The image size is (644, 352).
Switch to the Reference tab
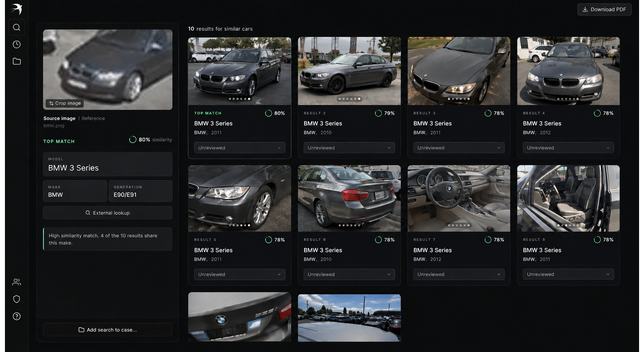click(93, 118)
